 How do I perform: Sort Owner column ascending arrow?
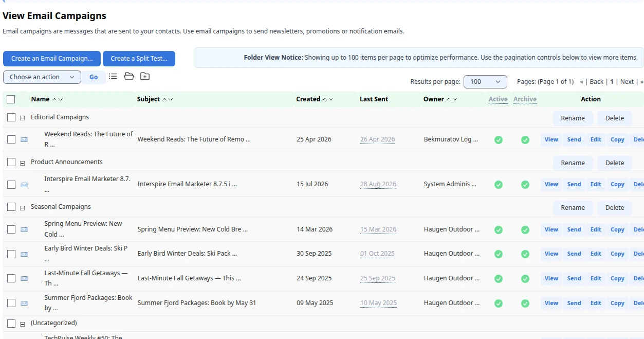[x=449, y=99]
